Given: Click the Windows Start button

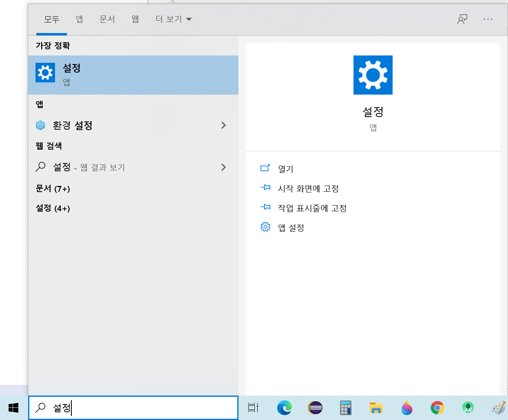Looking at the screenshot, I should [x=13, y=408].
